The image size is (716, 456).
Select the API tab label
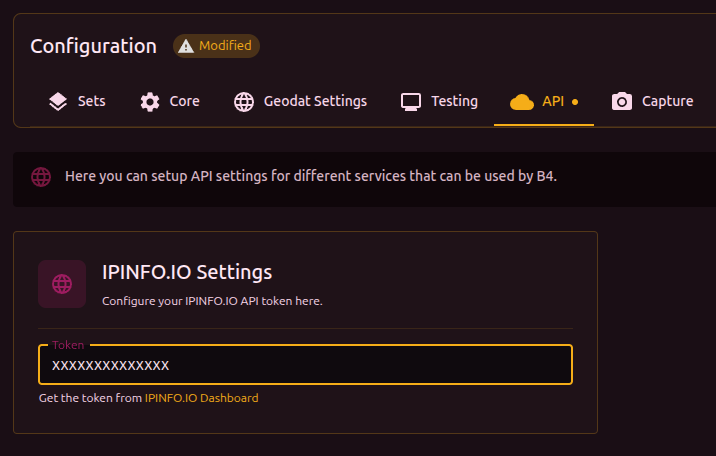point(553,101)
